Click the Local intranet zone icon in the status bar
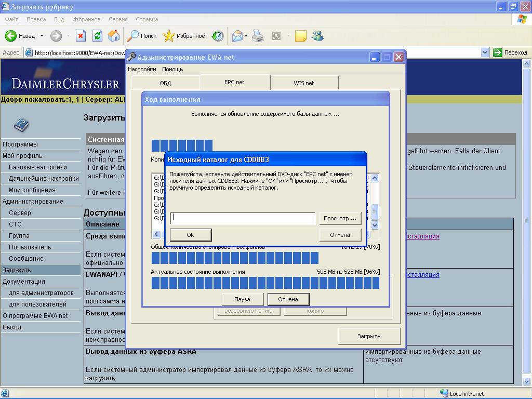The width and height of the screenshot is (532, 399). point(444,393)
